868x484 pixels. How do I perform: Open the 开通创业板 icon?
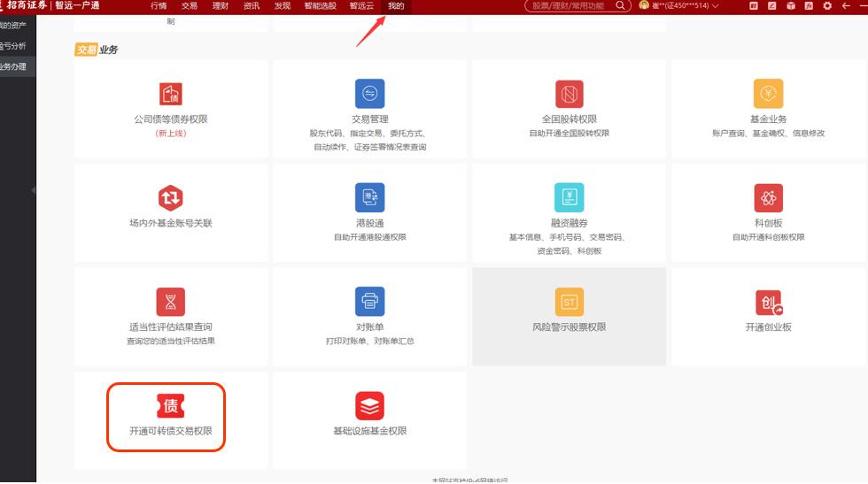[769, 303]
